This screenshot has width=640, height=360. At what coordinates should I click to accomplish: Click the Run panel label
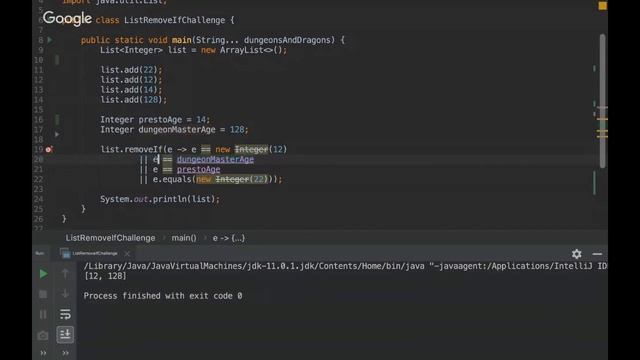40,253
